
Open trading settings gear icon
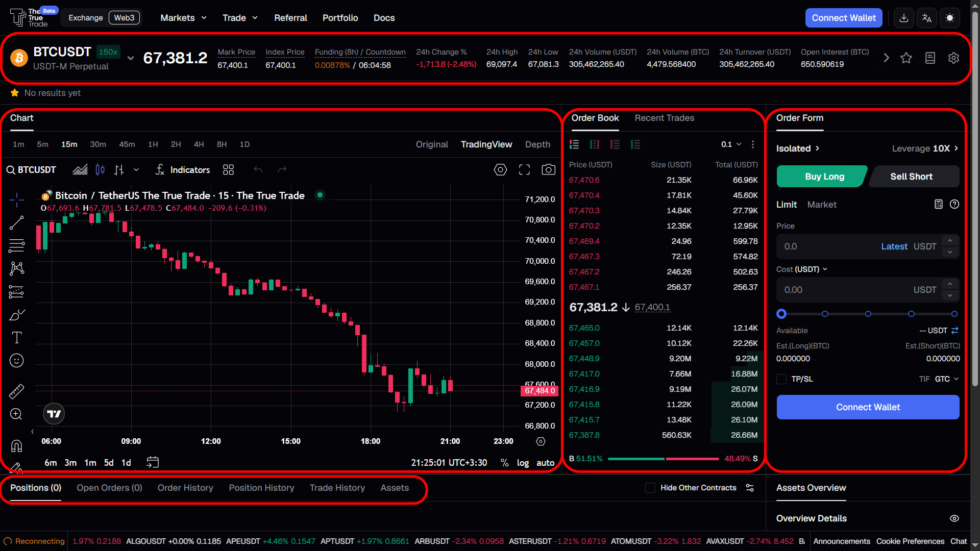(x=953, y=58)
